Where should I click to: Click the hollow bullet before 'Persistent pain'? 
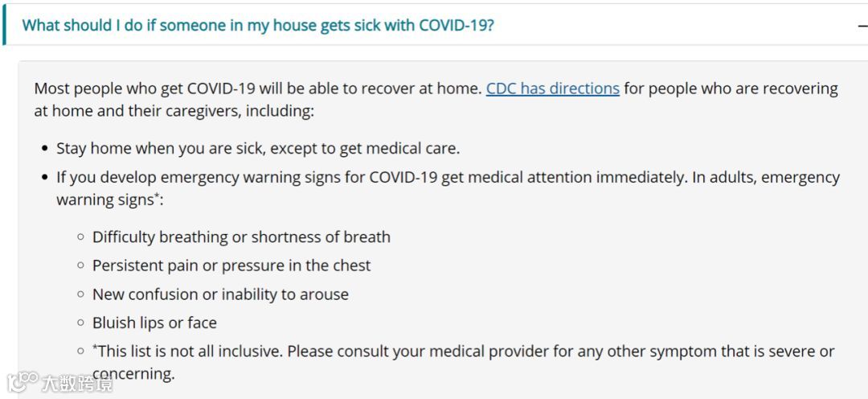81,265
